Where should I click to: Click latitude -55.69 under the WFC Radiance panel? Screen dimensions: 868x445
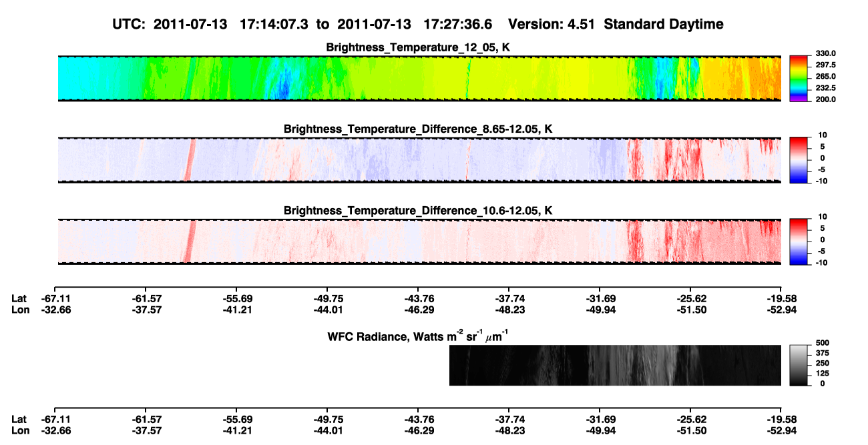[x=236, y=419]
